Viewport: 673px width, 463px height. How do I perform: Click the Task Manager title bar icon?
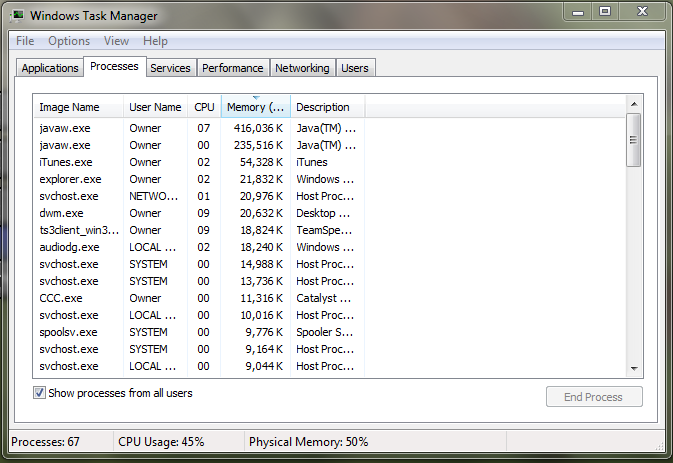pos(17,16)
